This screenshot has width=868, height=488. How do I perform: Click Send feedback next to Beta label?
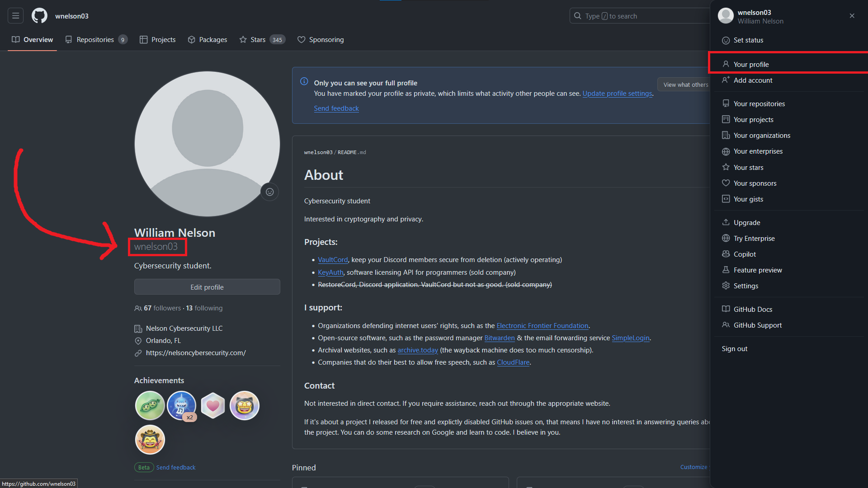pyautogui.click(x=176, y=467)
